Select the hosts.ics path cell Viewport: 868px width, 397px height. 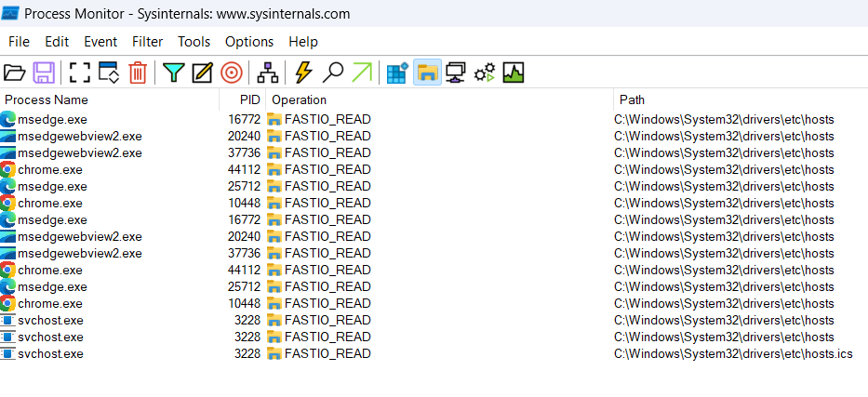coord(733,354)
